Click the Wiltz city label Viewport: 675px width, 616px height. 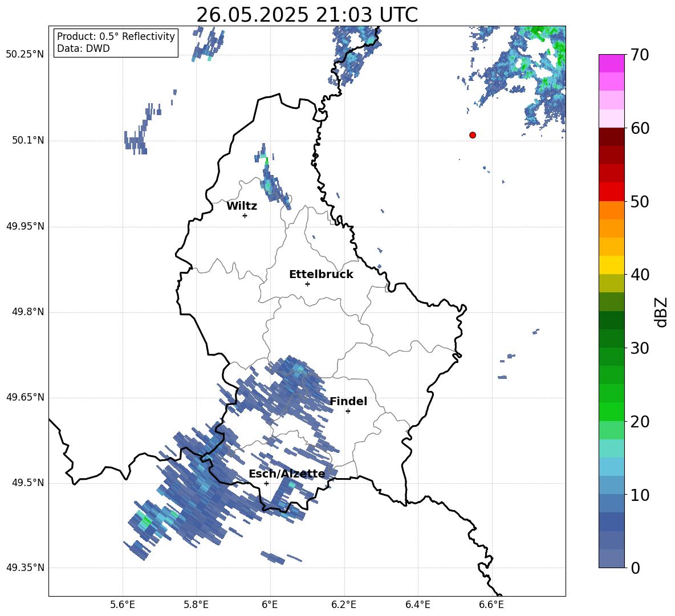pos(242,206)
